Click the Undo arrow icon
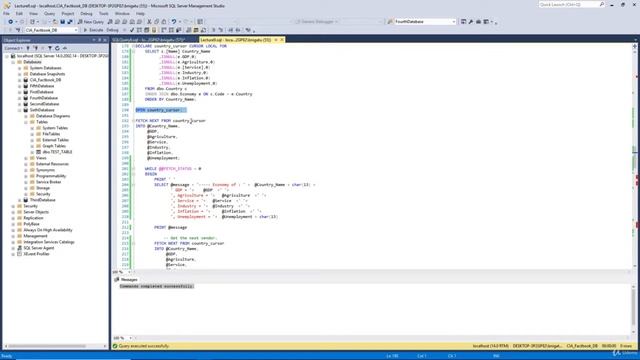The image size is (640, 360). [x=174, y=22]
